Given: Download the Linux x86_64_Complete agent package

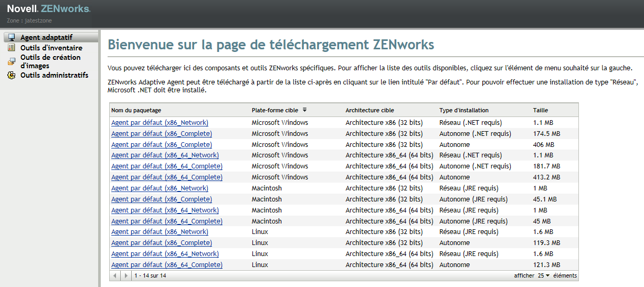Looking at the screenshot, I should 167,265.
